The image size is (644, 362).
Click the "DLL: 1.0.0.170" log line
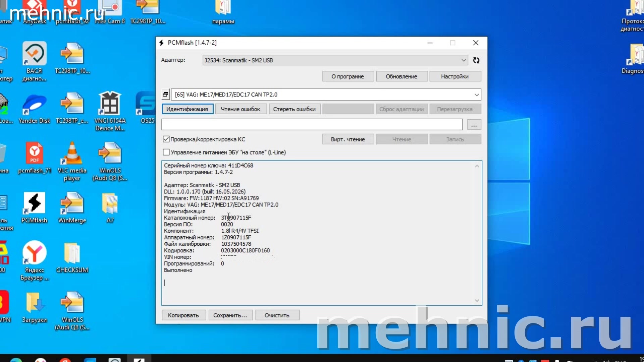[205, 192]
